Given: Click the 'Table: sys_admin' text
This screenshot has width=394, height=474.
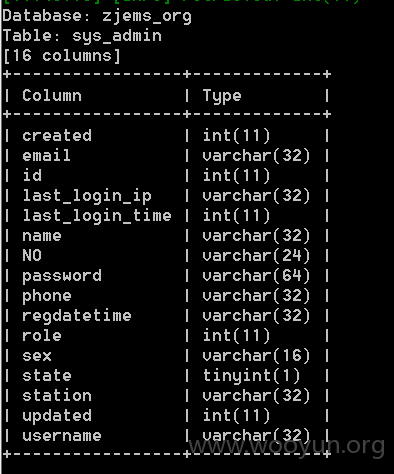Looking at the screenshot, I should [82, 36].
